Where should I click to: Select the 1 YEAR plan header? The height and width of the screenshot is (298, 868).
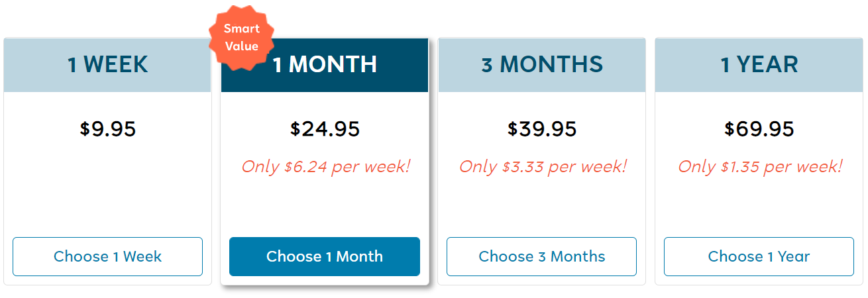[759, 65]
